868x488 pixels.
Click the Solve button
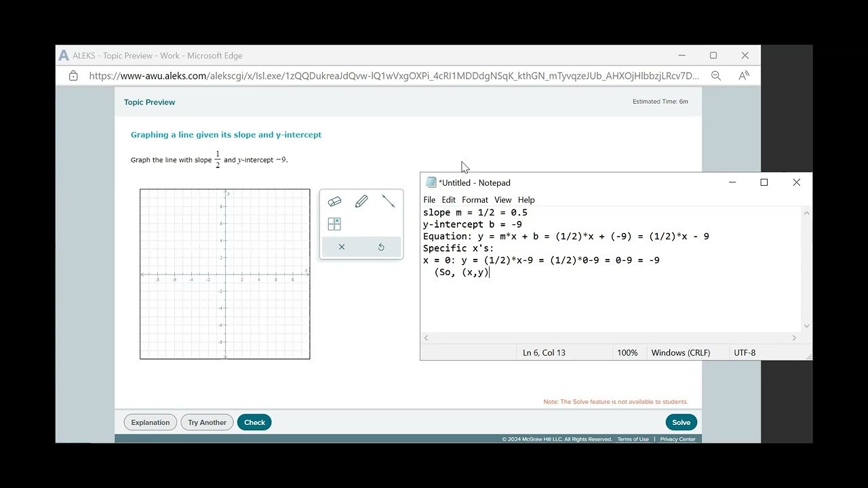click(682, 422)
